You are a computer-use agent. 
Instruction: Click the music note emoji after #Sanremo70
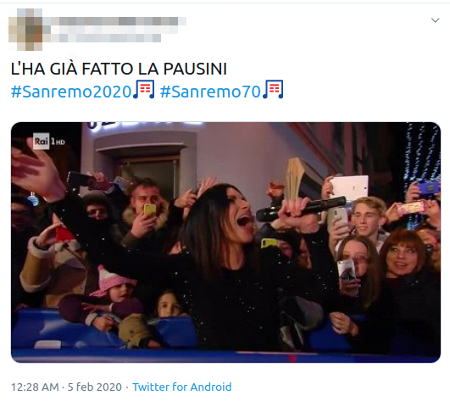pos(273,89)
